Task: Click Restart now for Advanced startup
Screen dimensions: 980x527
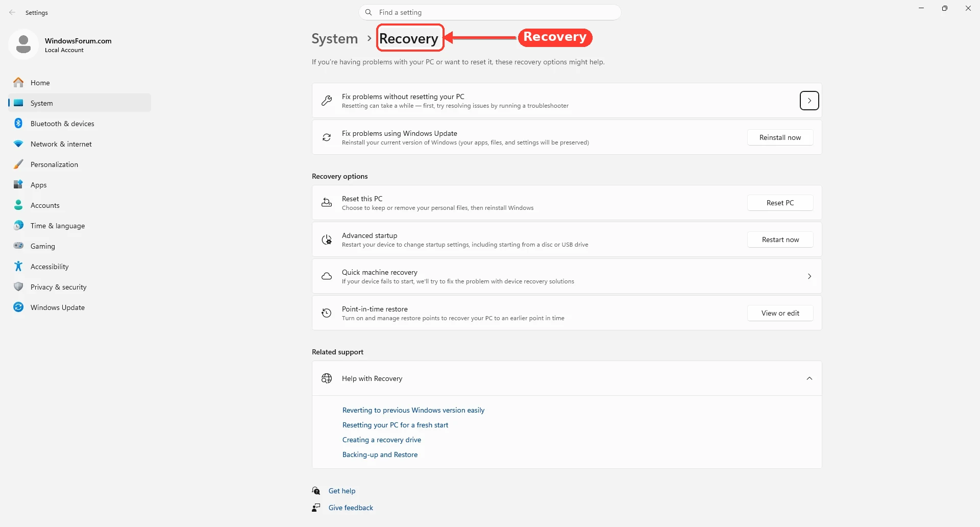Action: (x=780, y=239)
